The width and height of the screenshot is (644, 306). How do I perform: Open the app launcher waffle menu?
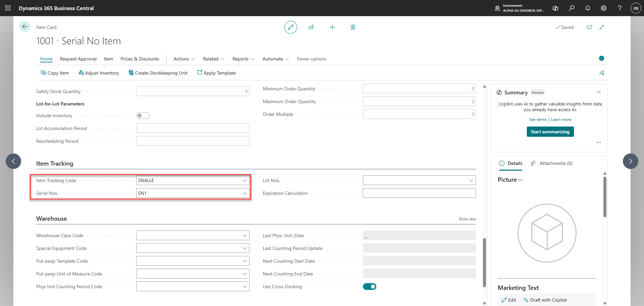tap(8, 8)
